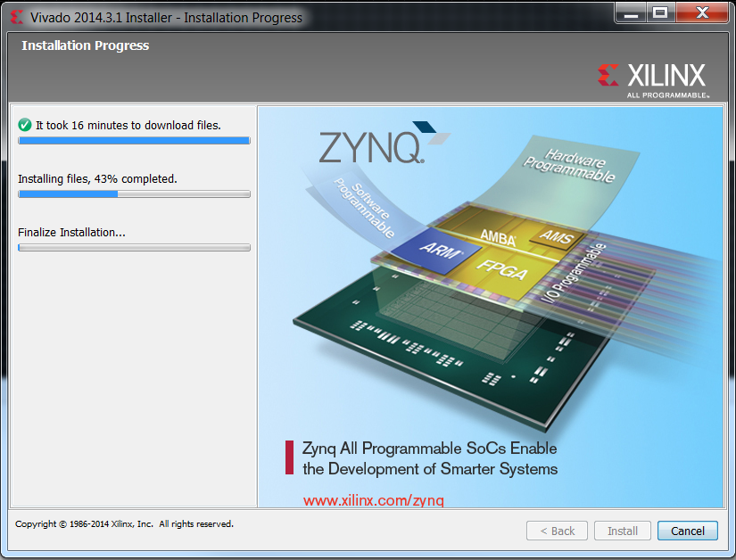Click the Xilinx logo in the header
This screenshot has height=560, width=736.
pyautogui.click(x=652, y=80)
